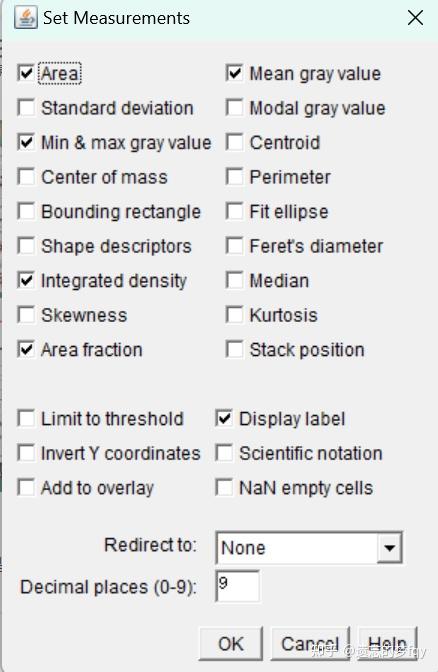
Task: Check the Perimeter option
Action: coord(234,177)
